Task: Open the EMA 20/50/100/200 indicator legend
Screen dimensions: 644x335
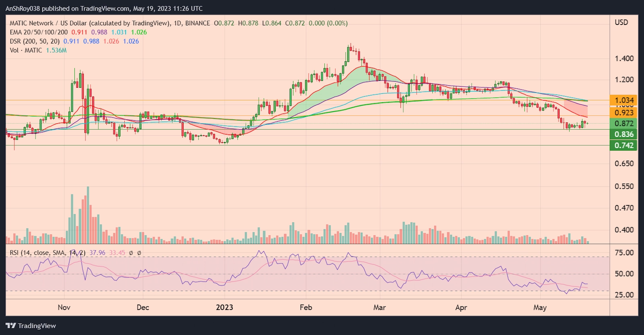Action: tap(39, 32)
